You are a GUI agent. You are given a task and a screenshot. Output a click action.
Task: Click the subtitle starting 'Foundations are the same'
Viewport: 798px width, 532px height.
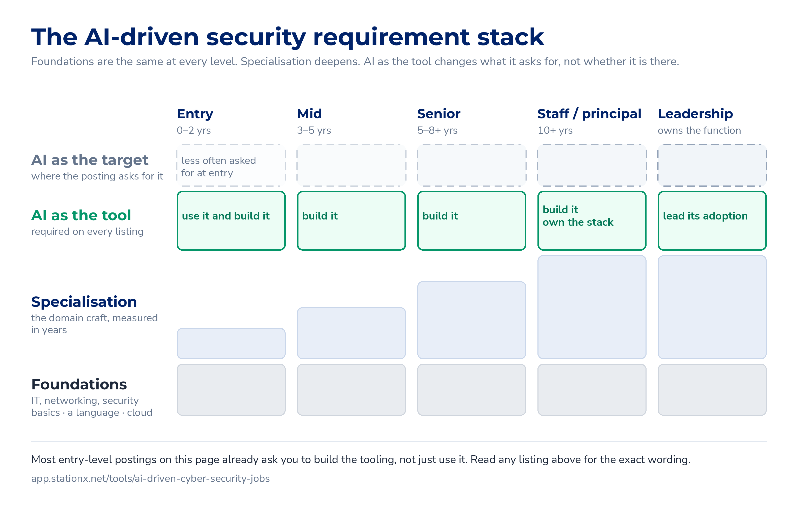coord(355,61)
